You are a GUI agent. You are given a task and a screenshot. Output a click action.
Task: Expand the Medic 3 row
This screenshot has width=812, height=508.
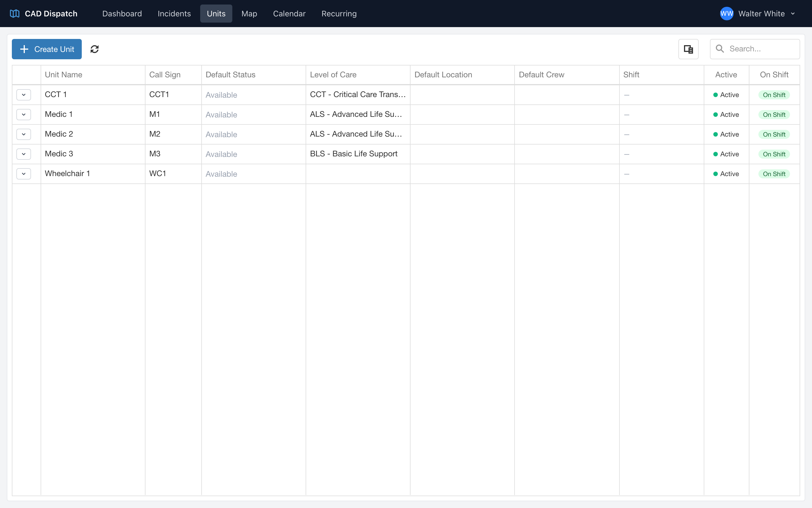tap(23, 154)
